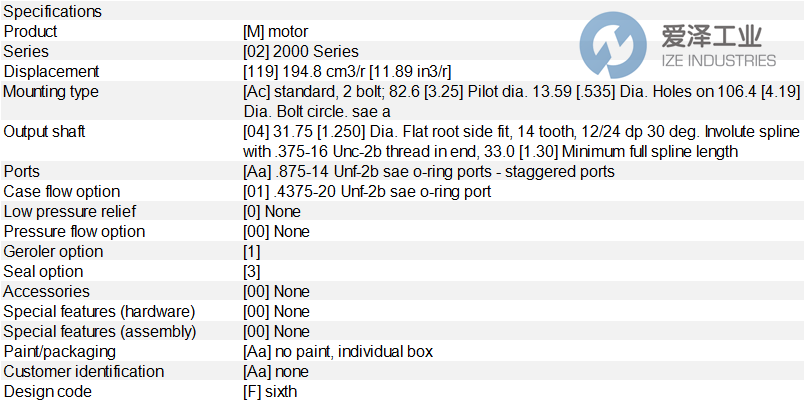Click the Accessories row label
This screenshot has width=804, height=401.
click(x=44, y=292)
